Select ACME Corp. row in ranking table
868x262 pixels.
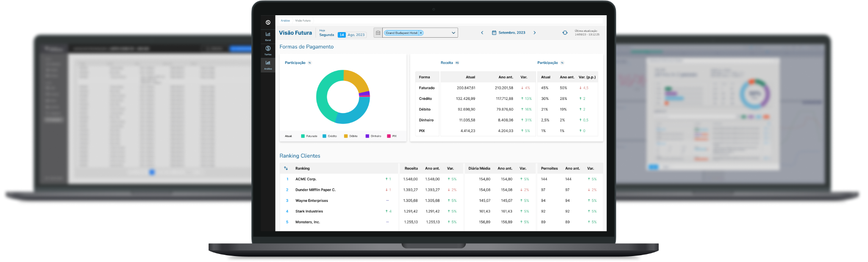point(306,179)
